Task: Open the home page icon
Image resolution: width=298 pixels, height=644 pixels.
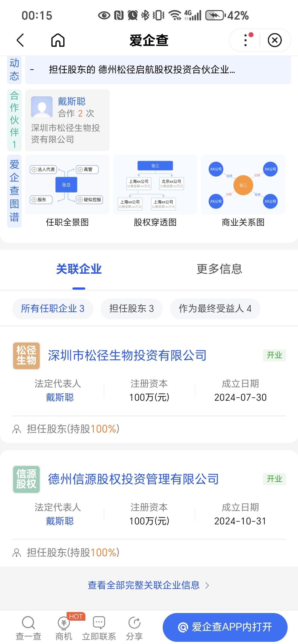Action: point(58,40)
